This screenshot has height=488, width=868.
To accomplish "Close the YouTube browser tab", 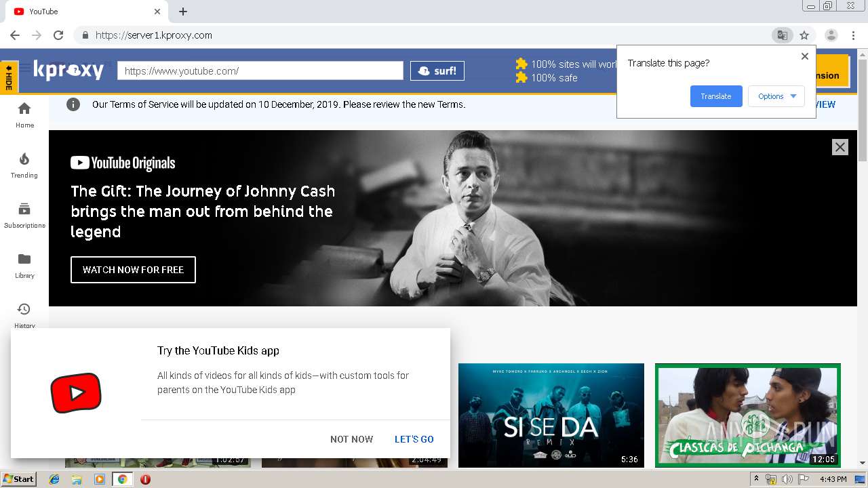I will 157,12.
